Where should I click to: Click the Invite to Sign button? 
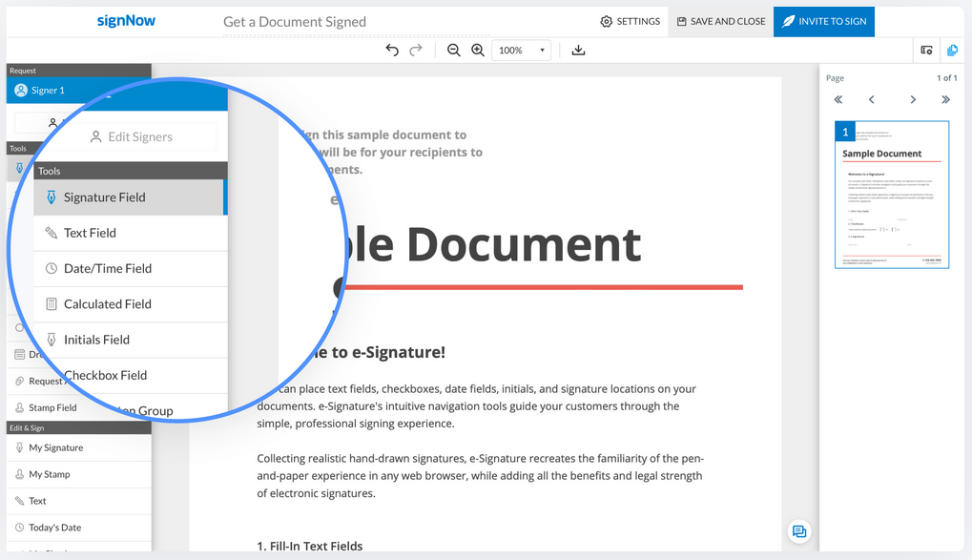click(x=824, y=21)
